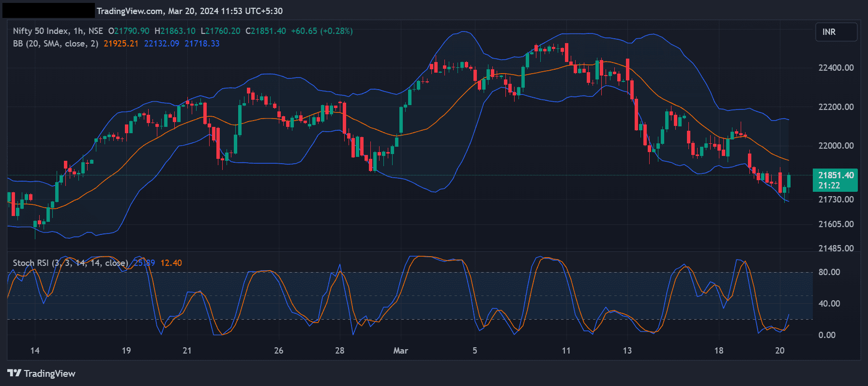Image resolution: width=868 pixels, height=386 pixels.
Task: Click the 80.00 Stoch RSI axis label
Action: 829,272
